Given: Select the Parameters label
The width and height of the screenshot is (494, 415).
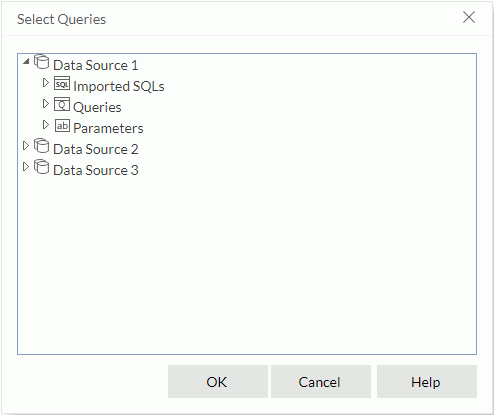Looking at the screenshot, I should pos(108,128).
